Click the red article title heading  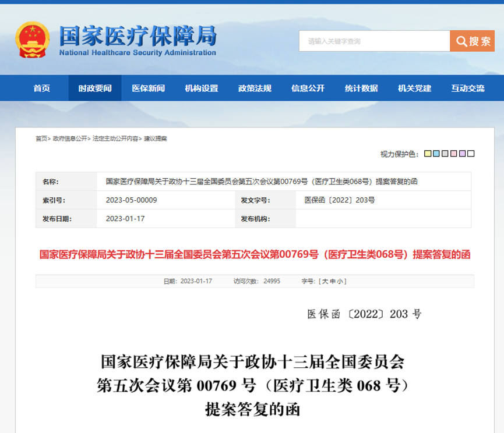[255, 254]
